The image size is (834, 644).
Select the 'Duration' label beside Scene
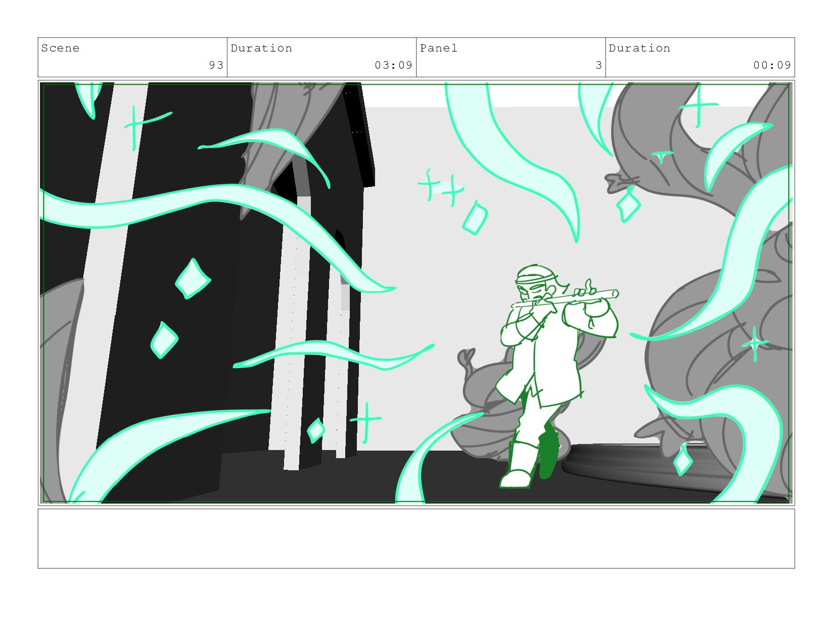point(261,48)
